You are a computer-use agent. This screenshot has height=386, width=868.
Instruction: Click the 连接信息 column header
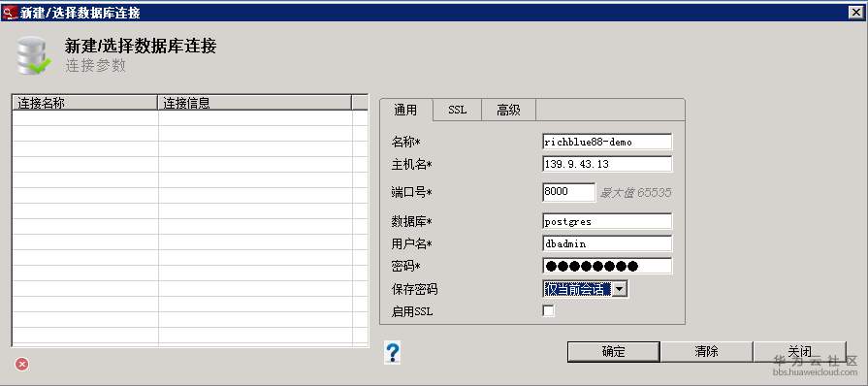(255, 103)
